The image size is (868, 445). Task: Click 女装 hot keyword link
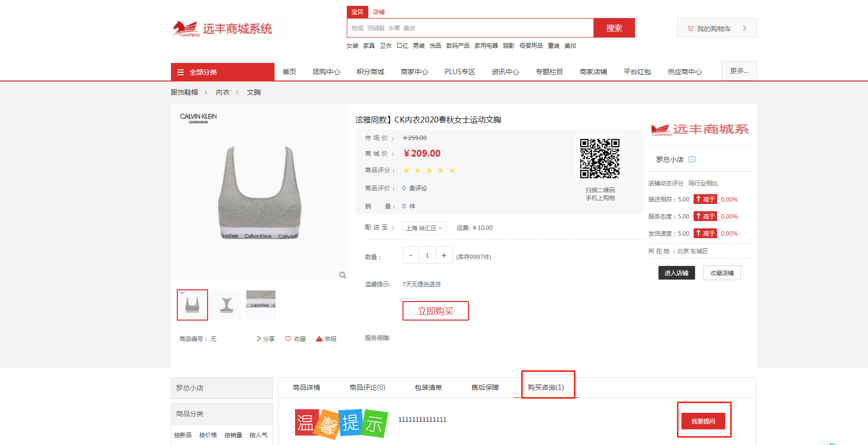353,46
